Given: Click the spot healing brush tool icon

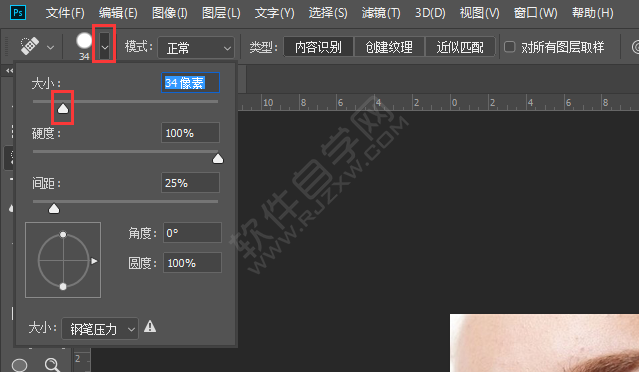Looking at the screenshot, I should pyautogui.click(x=30, y=46).
